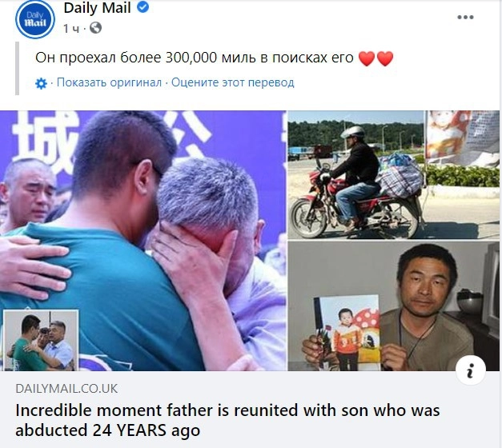This screenshot has width=502, height=448.
Task: Click the child's picture held by man
Action: point(347,333)
